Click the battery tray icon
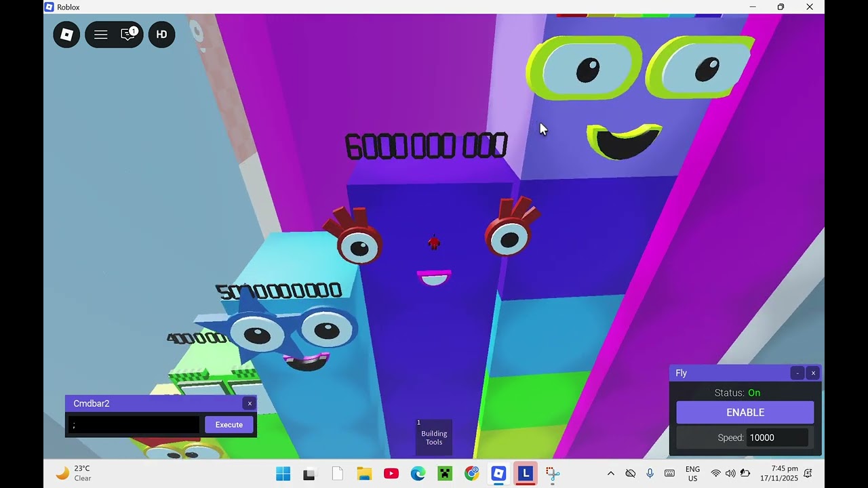This screenshot has width=868, height=488. [745, 474]
